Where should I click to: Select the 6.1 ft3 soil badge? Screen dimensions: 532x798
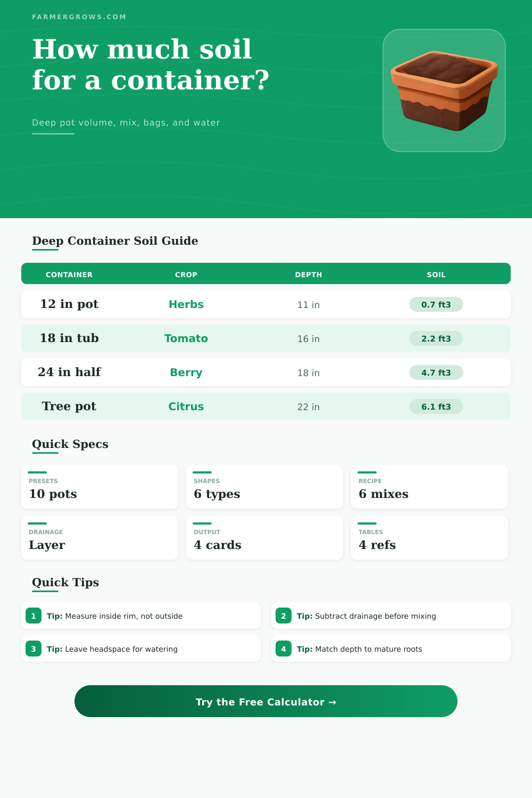pyautogui.click(x=436, y=406)
